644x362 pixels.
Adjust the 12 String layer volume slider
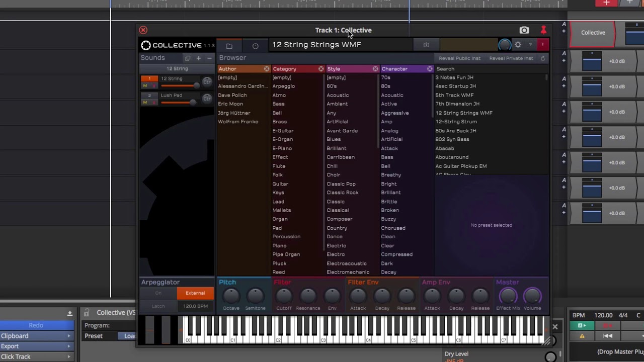point(180,85)
